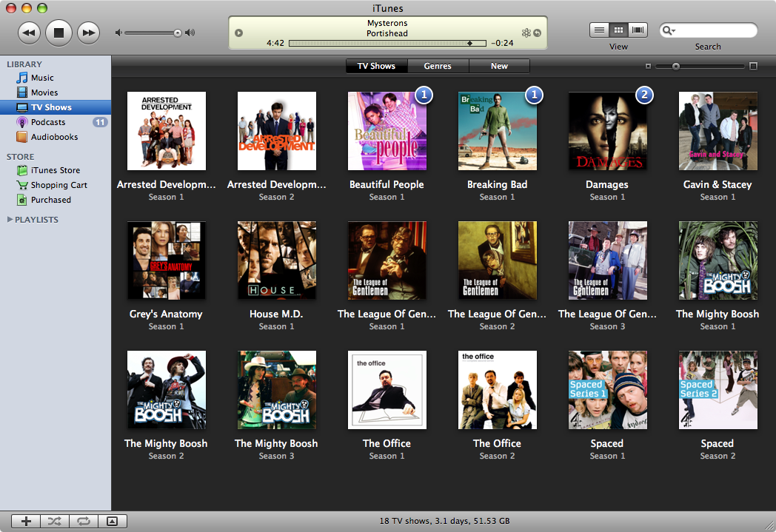Expand the Playlists section triangle
Screen dimensions: 776x532
10,220
